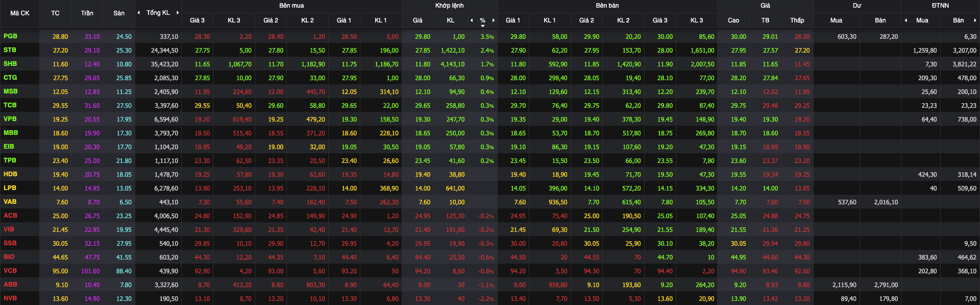Click right arrow beside Tổng KL header
980x305 pixels.
click(x=178, y=13)
